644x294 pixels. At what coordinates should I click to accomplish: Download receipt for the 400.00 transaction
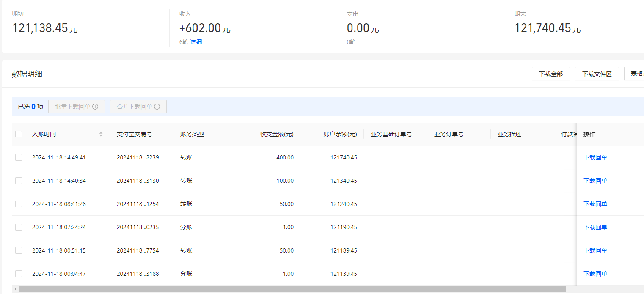tap(595, 157)
